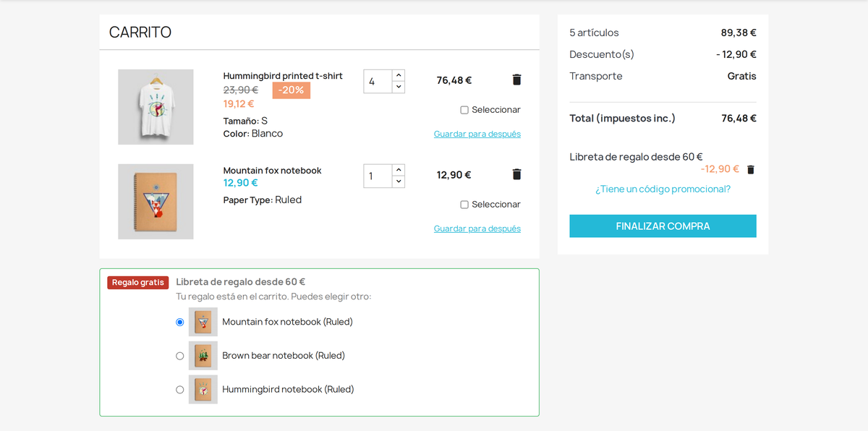Click the Transporte label
868x431 pixels.
(596, 76)
